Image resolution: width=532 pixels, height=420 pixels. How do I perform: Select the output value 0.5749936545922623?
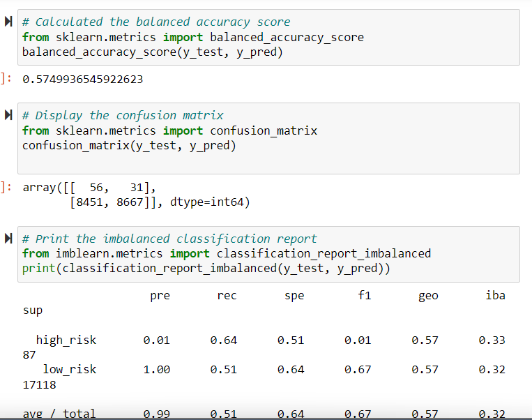pos(83,79)
